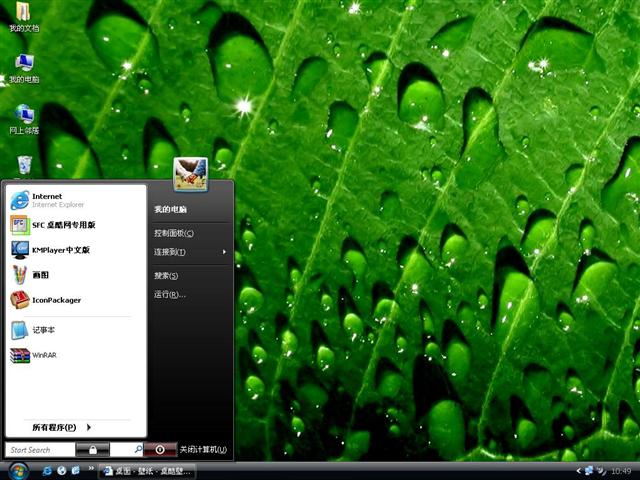640x480 pixels.
Task: Click 关闭计算机(U) shutdown label
Action: tap(203, 450)
